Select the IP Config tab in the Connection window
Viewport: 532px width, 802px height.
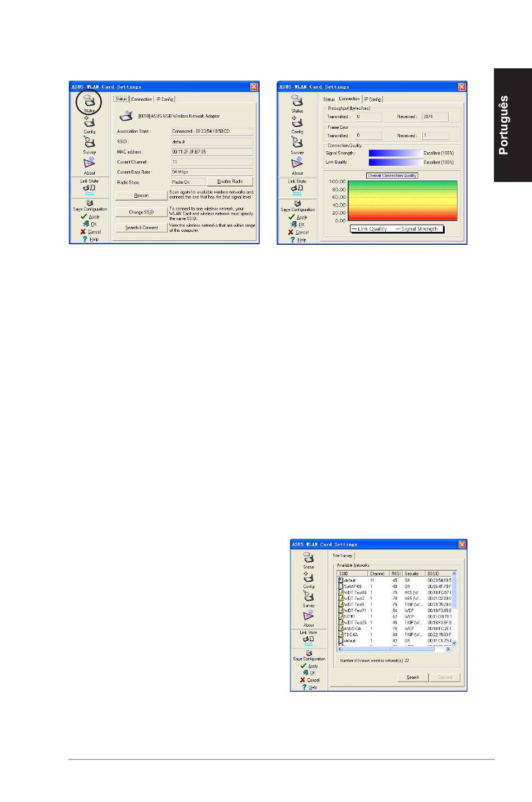point(372,99)
